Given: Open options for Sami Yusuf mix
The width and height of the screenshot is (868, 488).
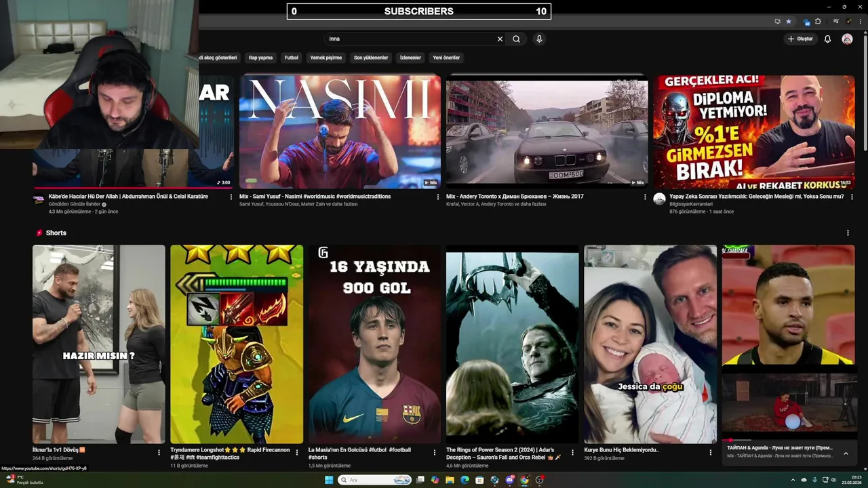Looking at the screenshot, I should [438, 197].
